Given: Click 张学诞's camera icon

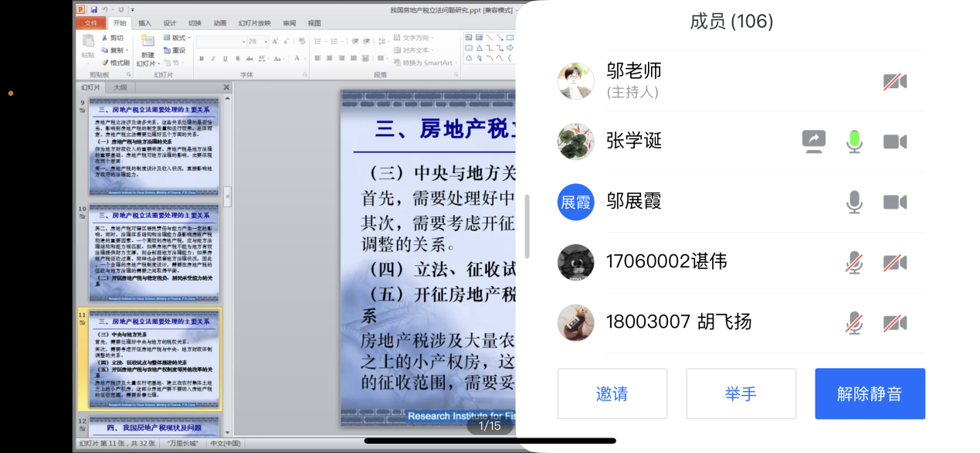Looking at the screenshot, I should (x=895, y=141).
